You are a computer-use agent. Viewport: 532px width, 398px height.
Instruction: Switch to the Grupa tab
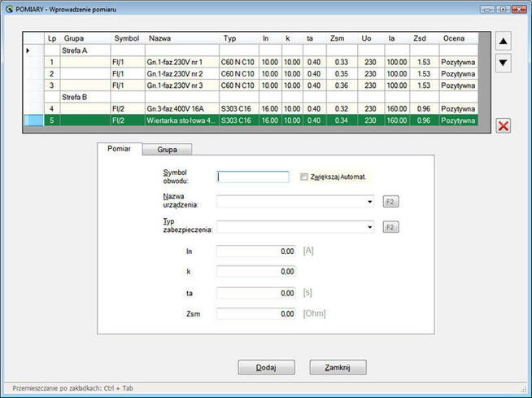(168, 150)
